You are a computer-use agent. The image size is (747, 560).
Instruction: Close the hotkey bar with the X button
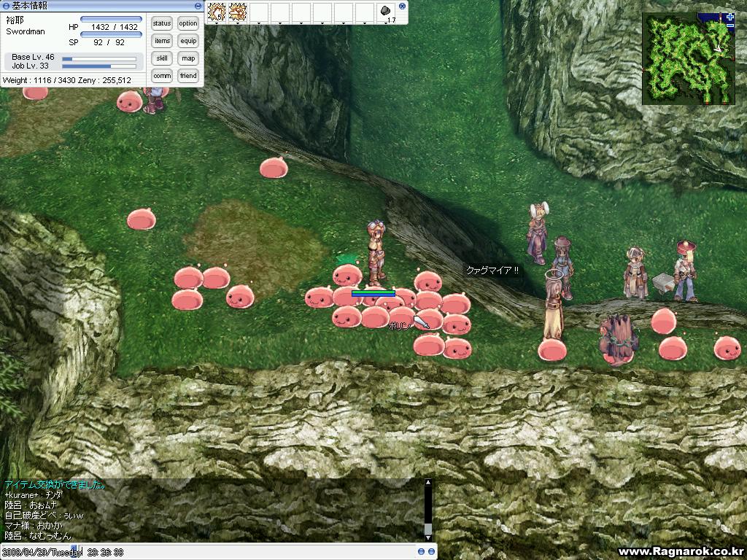[x=402, y=6]
